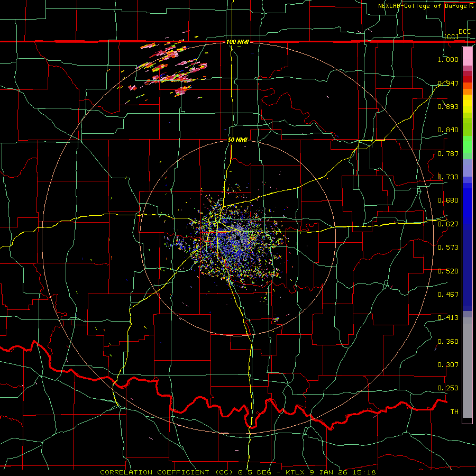Click the 0.360 scale value
Image resolution: width=476 pixels, height=476 pixels.
coord(448,342)
